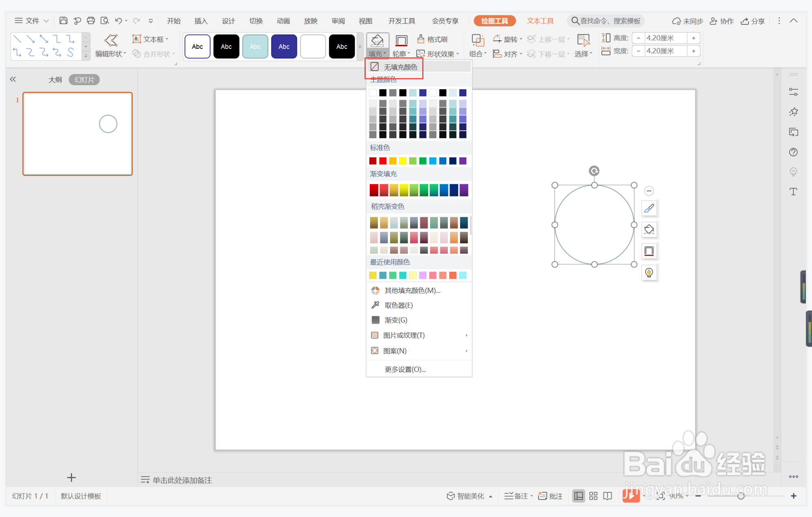Switch to slide sorter grid view
The image size is (812, 517).
[x=593, y=496]
